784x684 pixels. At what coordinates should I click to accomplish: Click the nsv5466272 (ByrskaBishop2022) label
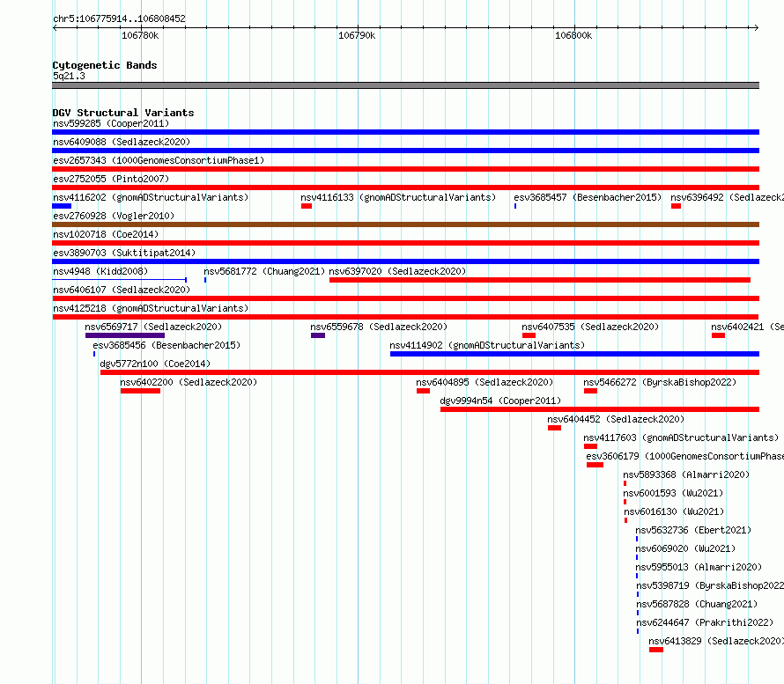pos(660,382)
